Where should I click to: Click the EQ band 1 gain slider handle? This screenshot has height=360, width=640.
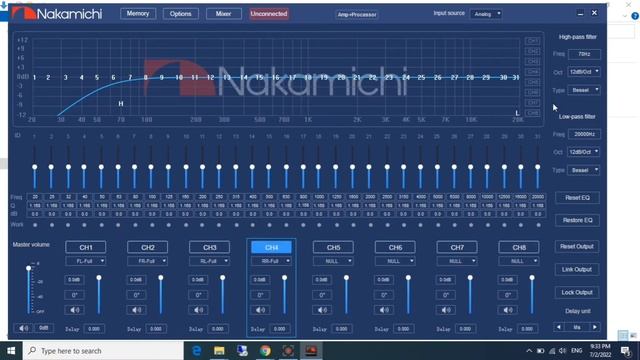(x=35, y=167)
